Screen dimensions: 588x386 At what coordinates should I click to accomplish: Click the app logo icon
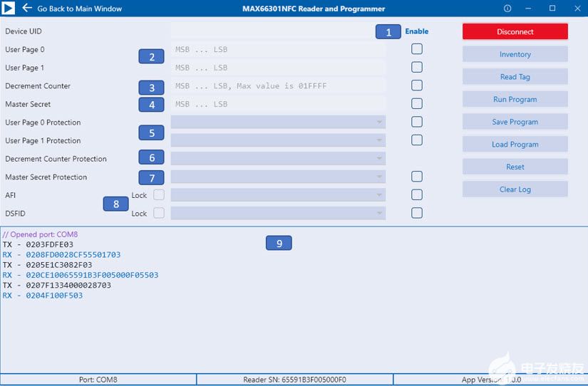point(8,8)
